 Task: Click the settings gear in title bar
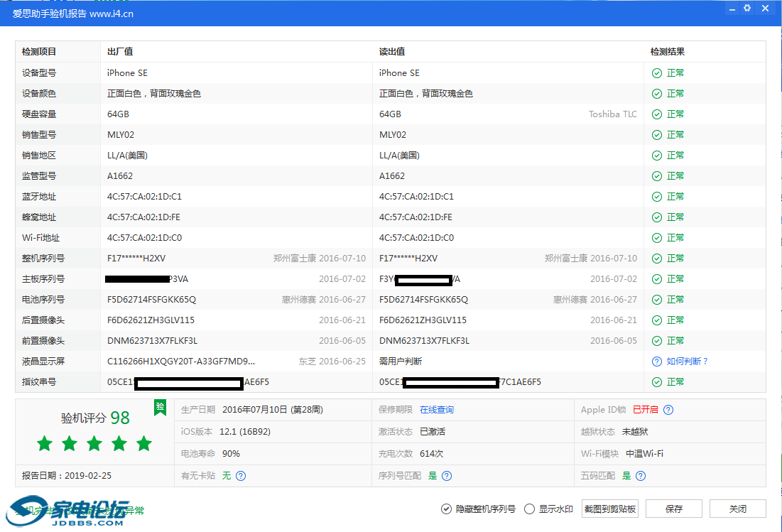tap(747, 8)
